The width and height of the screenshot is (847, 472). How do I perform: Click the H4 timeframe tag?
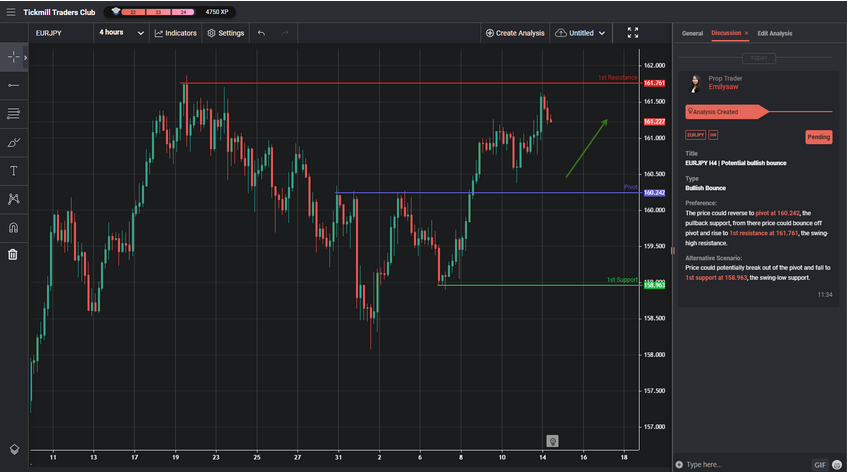(713, 135)
